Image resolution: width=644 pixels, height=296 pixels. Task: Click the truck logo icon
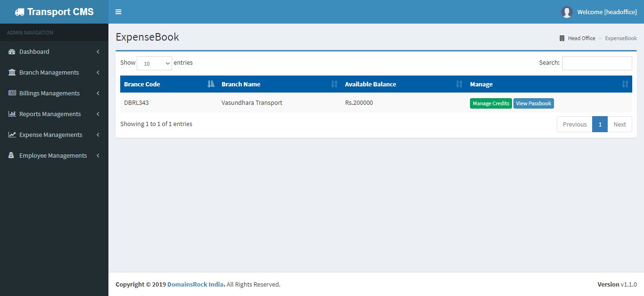[19, 12]
